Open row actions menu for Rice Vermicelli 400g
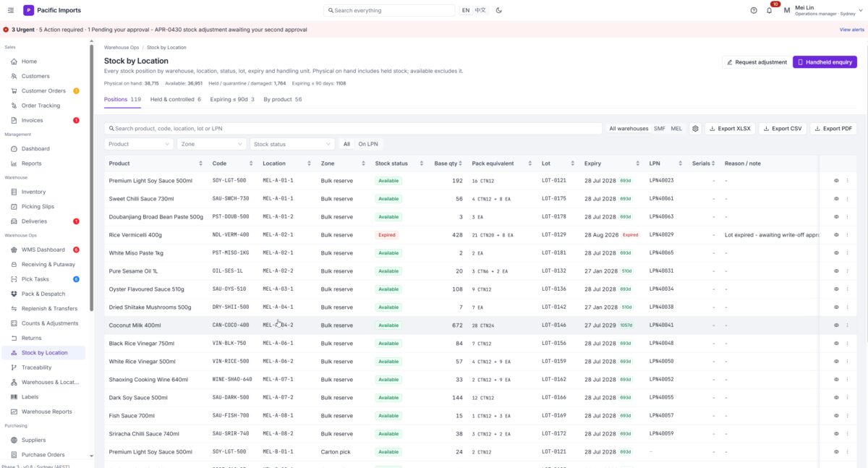The height and width of the screenshot is (468, 868). pyautogui.click(x=847, y=235)
